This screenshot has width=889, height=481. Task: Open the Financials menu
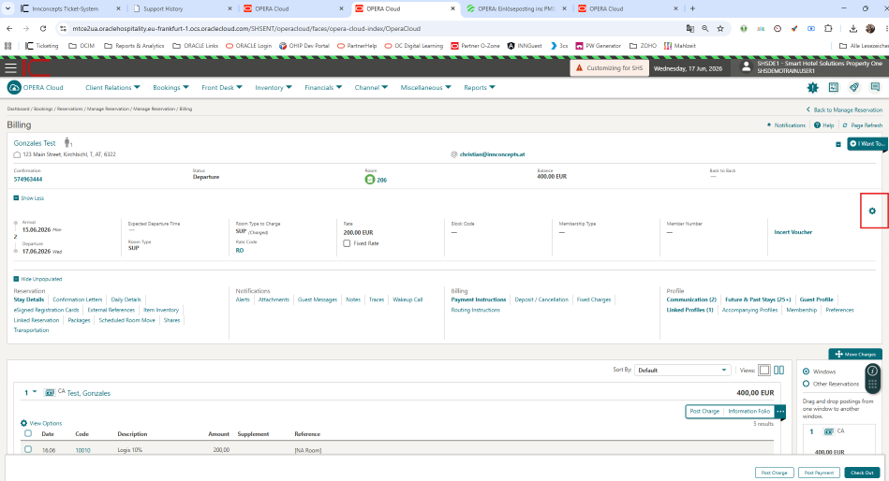[323, 87]
